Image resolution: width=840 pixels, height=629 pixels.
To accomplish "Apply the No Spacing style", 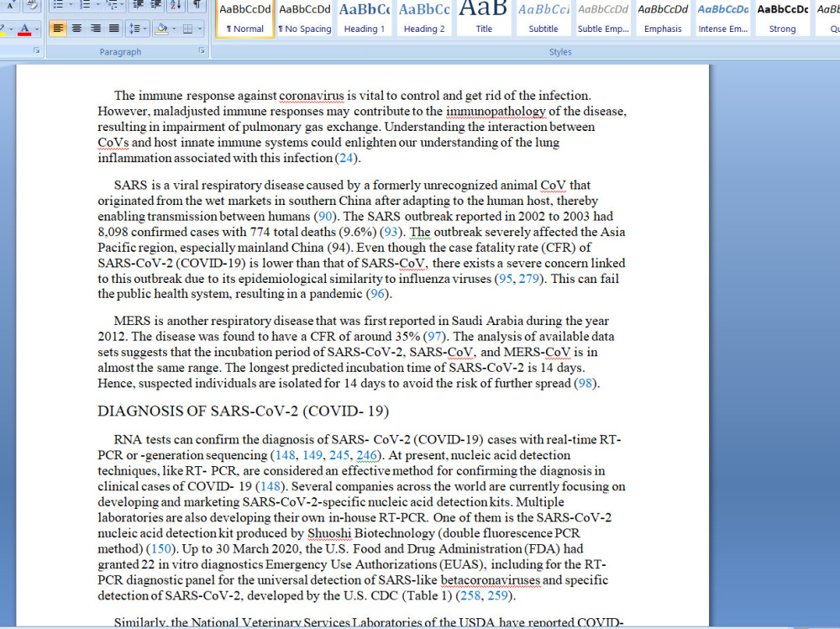I will tap(305, 18).
